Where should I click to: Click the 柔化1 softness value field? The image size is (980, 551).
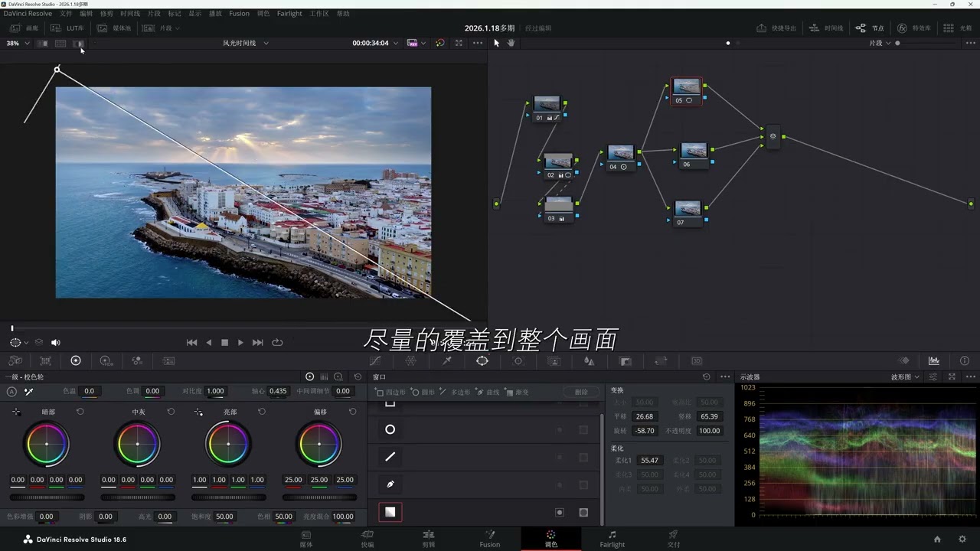(x=649, y=461)
